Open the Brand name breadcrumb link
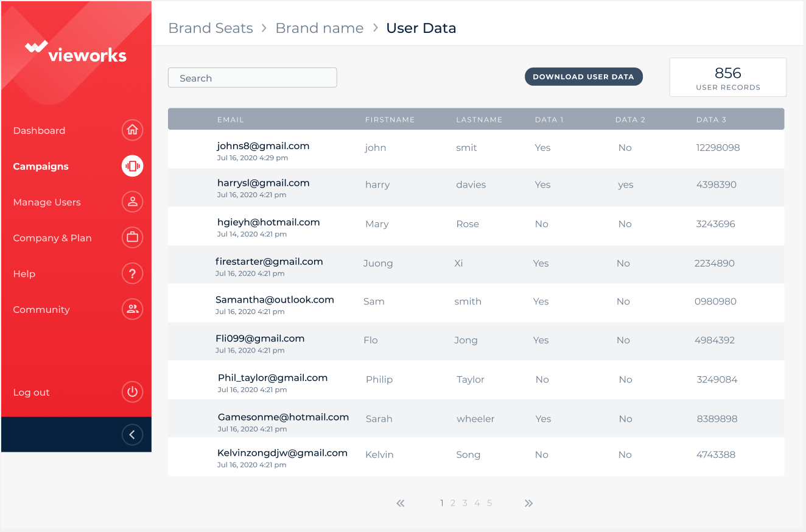This screenshot has width=806, height=532. [x=320, y=28]
